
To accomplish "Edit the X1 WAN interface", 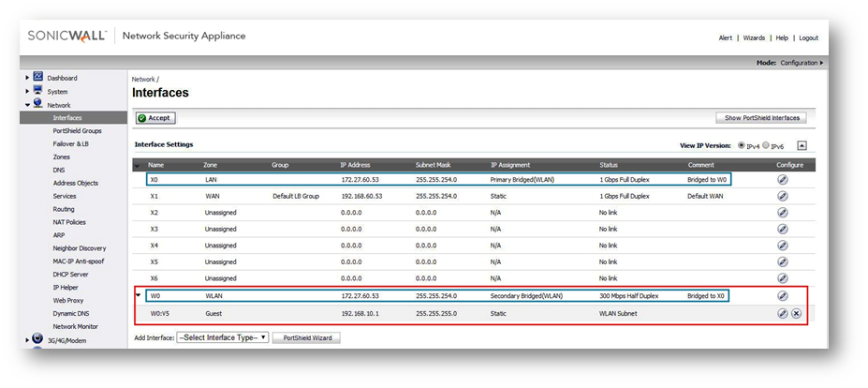I will pyautogui.click(x=782, y=196).
